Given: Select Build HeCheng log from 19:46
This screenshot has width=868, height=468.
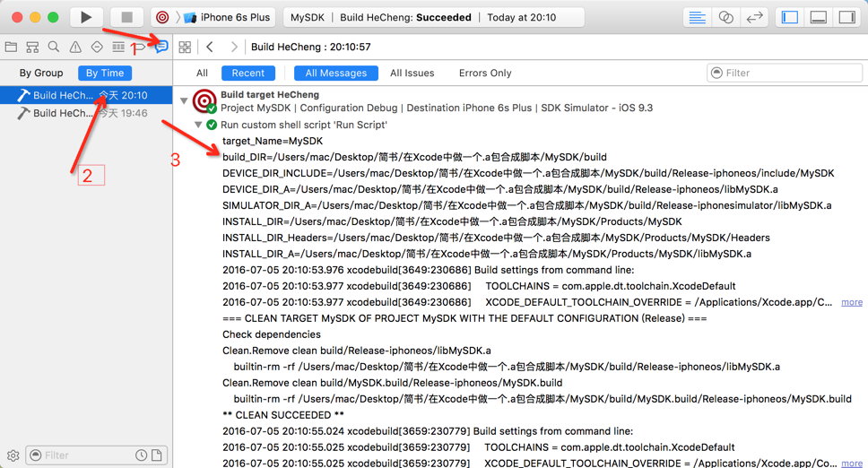Looking at the screenshot, I should click(x=86, y=113).
